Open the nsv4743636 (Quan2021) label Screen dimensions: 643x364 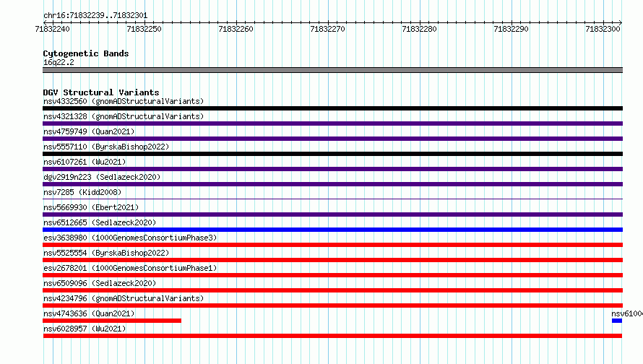tap(89, 313)
